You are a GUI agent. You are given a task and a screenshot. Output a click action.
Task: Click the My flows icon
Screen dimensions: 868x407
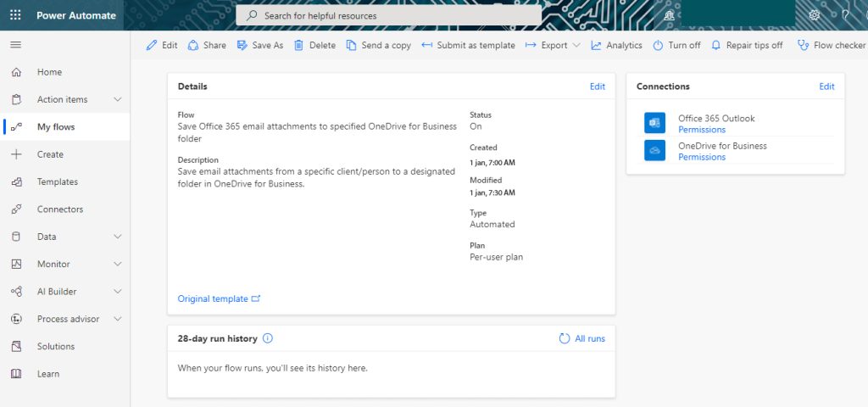tap(17, 127)
